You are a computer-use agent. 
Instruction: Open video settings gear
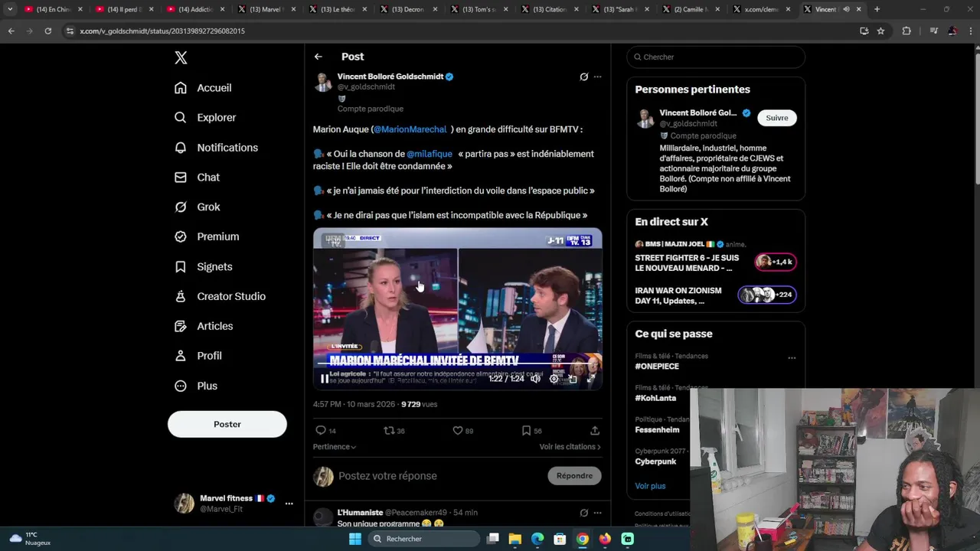(x=554, y=379)
